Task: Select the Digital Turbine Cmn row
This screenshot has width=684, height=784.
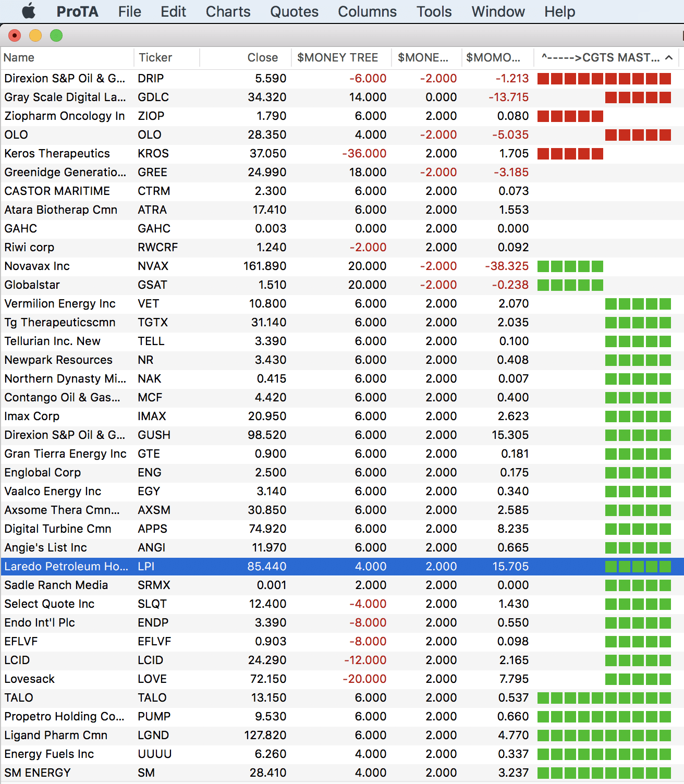Action: pyautogui.click(x=342, y=529)
